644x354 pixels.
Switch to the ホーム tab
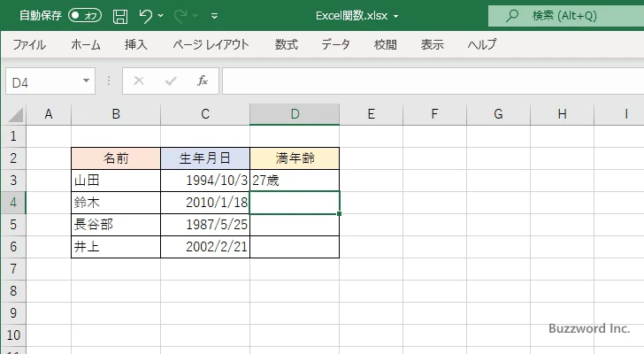coord(86,44)
